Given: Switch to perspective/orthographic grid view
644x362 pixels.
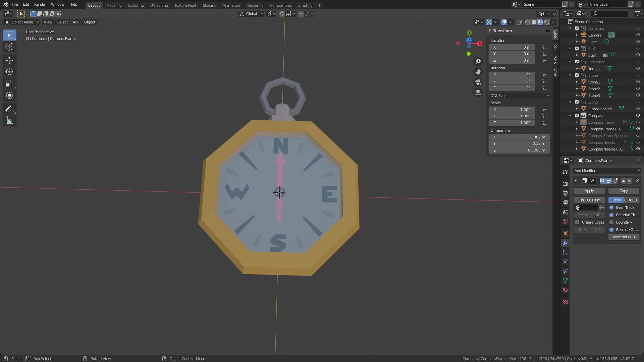Looking at the screenshot, I should tap(478, 93).
